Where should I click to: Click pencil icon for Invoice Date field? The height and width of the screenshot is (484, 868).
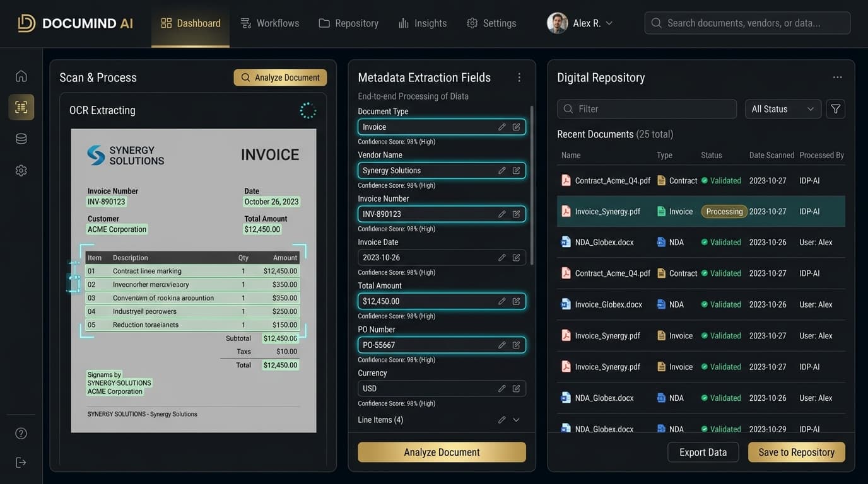[502, 257]
